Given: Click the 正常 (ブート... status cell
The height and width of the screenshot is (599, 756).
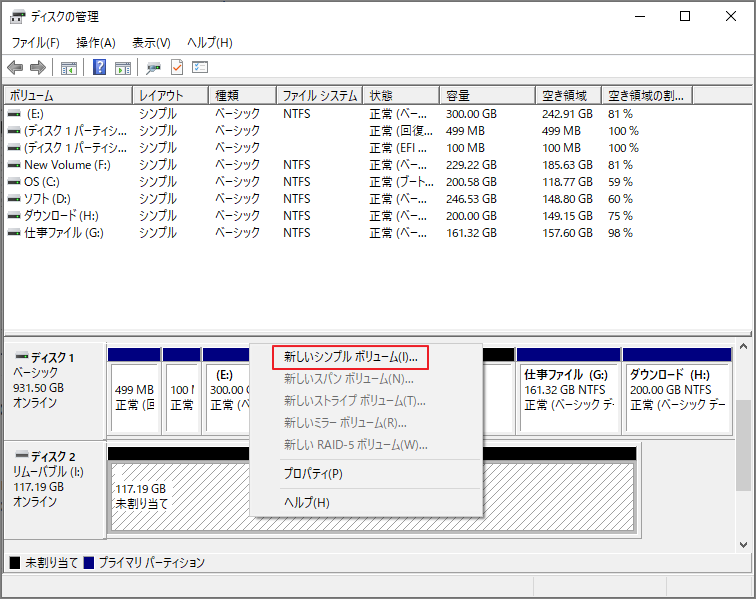Looking at the screenshot, I should pyautogui.click(x=402, y=182).
